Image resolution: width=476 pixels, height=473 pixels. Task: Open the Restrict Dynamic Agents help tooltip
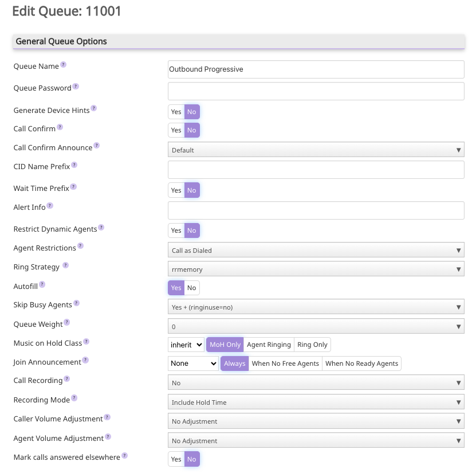[101, 226]
